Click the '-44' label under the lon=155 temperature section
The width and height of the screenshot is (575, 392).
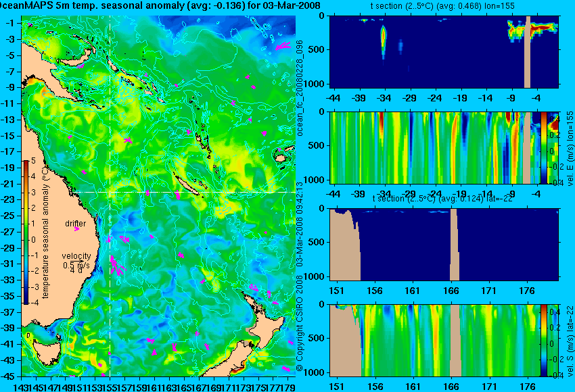coord(333,98)
